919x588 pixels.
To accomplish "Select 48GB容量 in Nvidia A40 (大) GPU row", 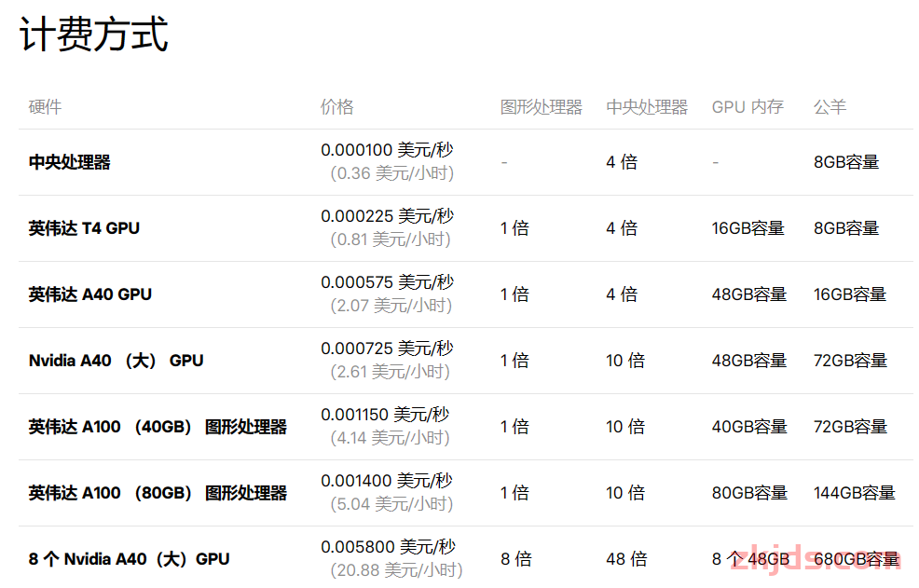I will click(749, 361).
